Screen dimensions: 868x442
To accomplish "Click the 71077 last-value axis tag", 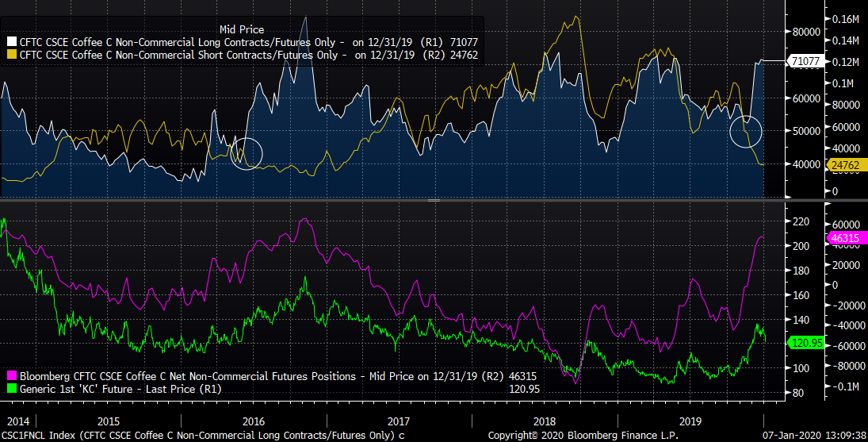I will pos(805,61).
